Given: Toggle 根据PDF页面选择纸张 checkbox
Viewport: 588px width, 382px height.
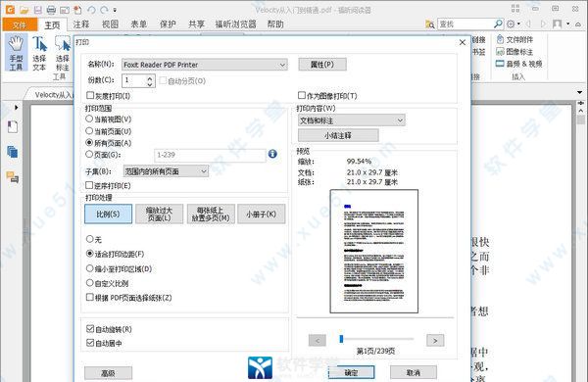Looking at the screenshot, I should [x=89, y=298].
